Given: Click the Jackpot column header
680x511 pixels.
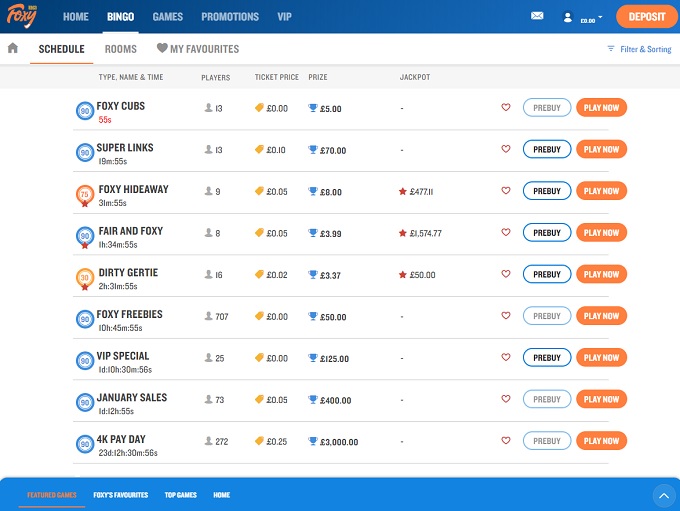Looking at the screenshot, I should click(415, 77).
